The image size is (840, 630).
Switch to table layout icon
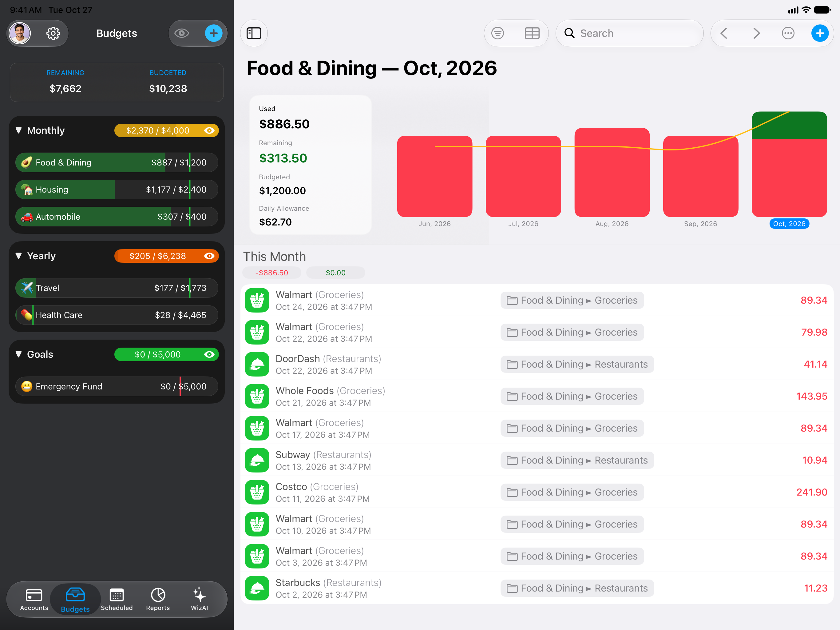(x=532, y=34)
